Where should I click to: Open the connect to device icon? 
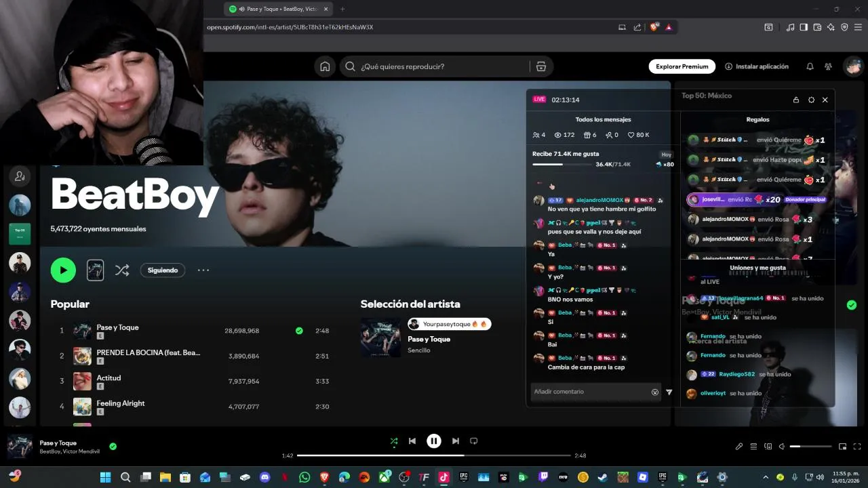click(x=768, y=447)
